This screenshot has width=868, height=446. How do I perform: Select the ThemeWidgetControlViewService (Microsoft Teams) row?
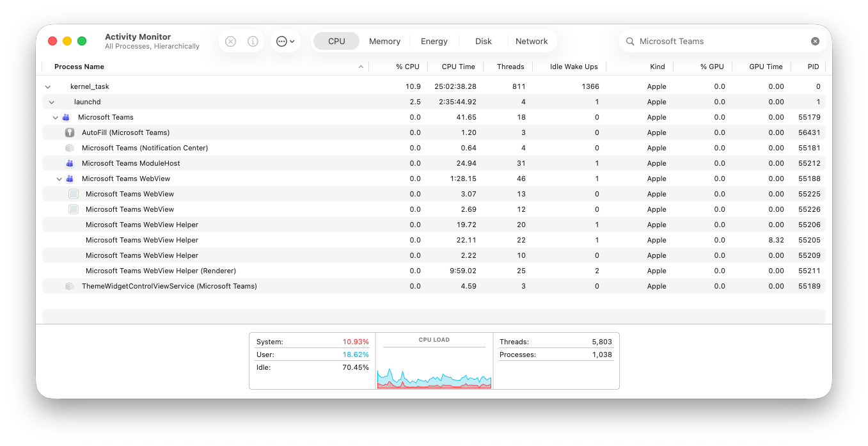[434, 286]
